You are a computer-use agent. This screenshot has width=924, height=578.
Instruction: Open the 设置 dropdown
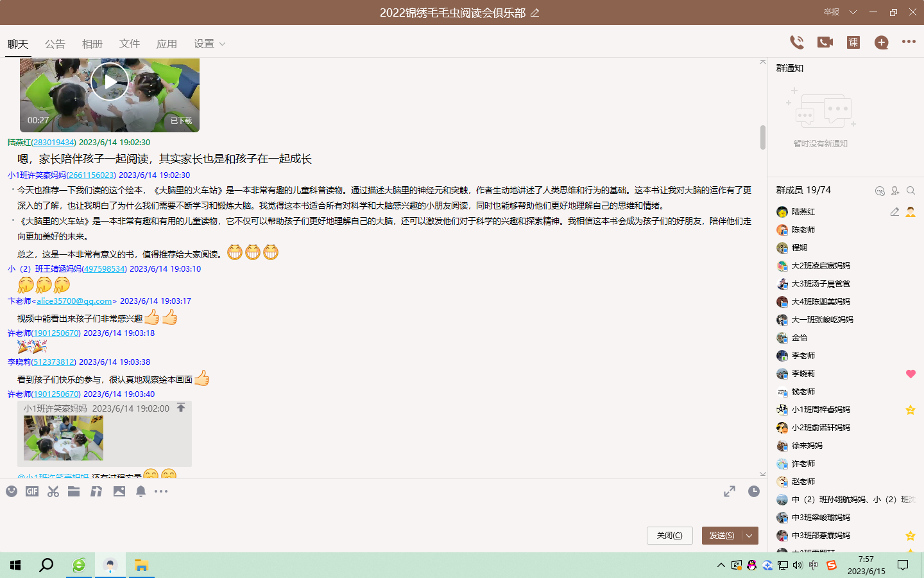[210, 44]
